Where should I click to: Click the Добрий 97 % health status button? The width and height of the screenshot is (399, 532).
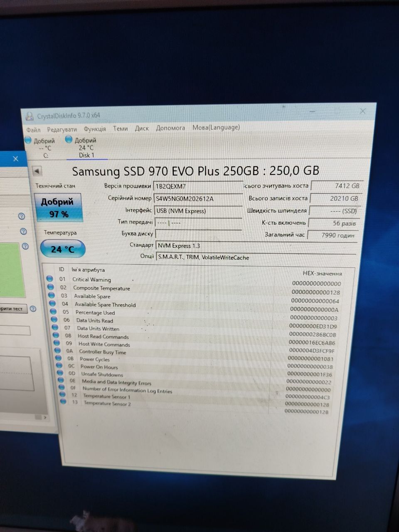pyautogui.click(x=58, y=208)
